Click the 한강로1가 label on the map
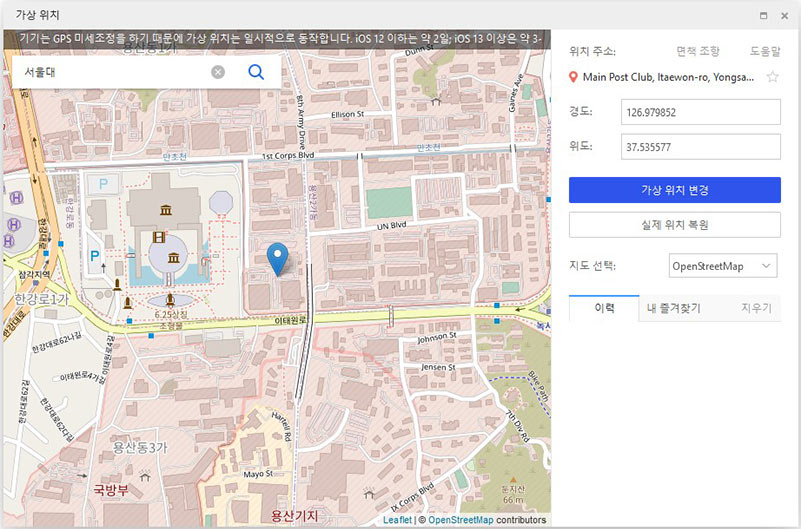The height and width of the screenshot is (529, 801). pos(41,299)
